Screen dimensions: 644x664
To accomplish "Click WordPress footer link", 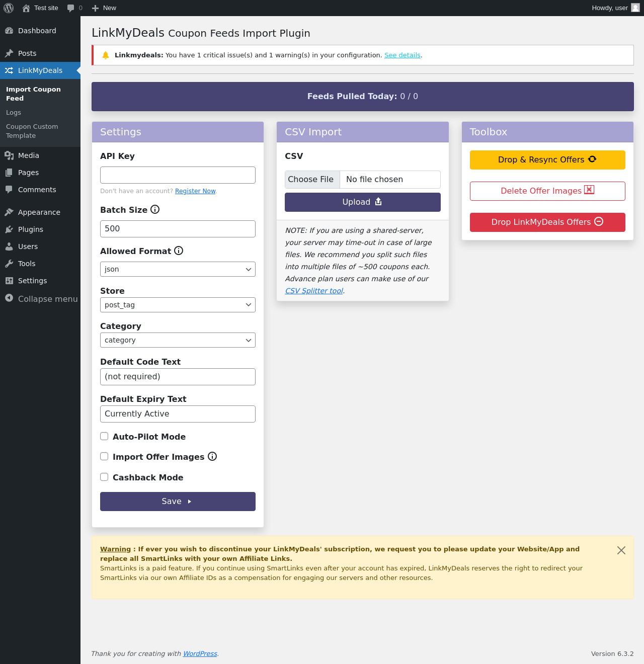I will pyautogui.click(x=200, y=654).
